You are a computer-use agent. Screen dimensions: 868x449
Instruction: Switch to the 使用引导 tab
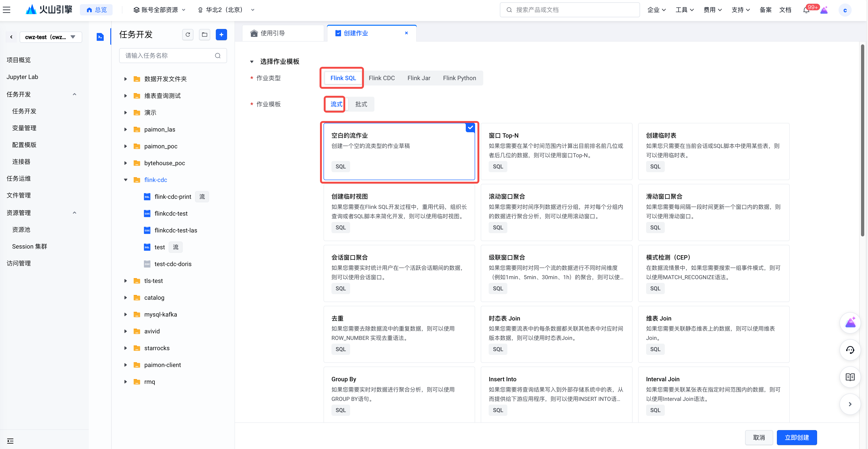click(x=273, y=33)
